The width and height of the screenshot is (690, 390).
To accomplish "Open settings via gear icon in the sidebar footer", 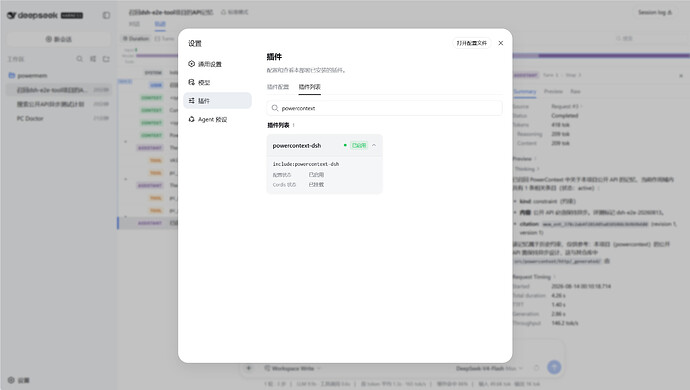I will point(11,380).
